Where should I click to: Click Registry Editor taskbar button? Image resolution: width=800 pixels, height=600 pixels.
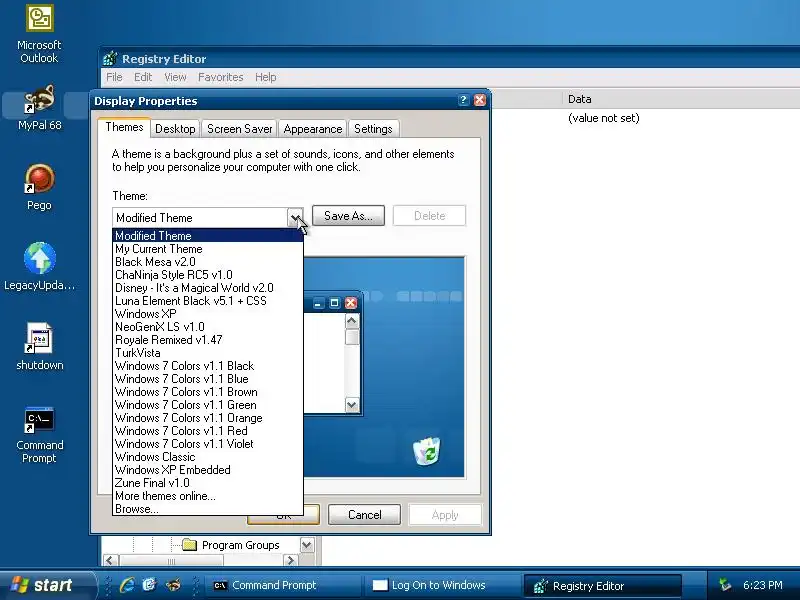[603, 586]
